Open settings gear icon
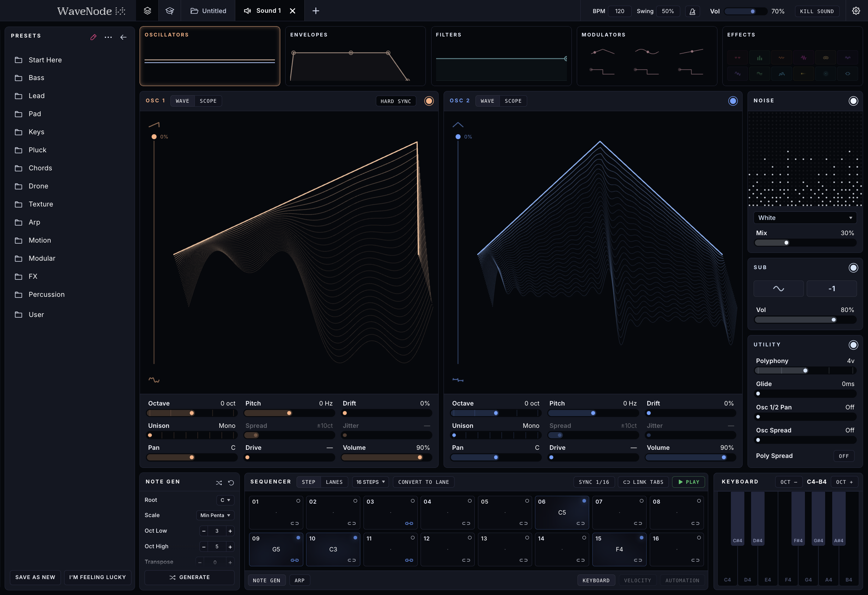Viewport: 868px width, 595px height. click(856, 11)
